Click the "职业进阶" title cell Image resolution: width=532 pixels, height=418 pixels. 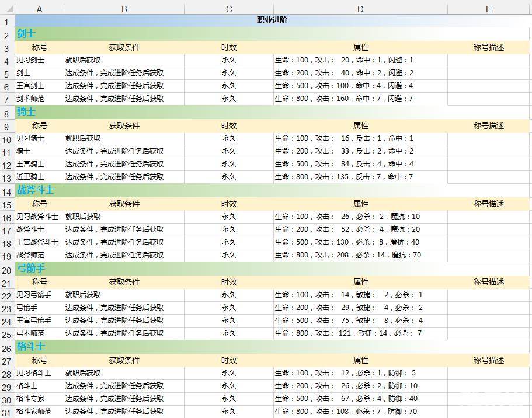[x=272, y=20]
